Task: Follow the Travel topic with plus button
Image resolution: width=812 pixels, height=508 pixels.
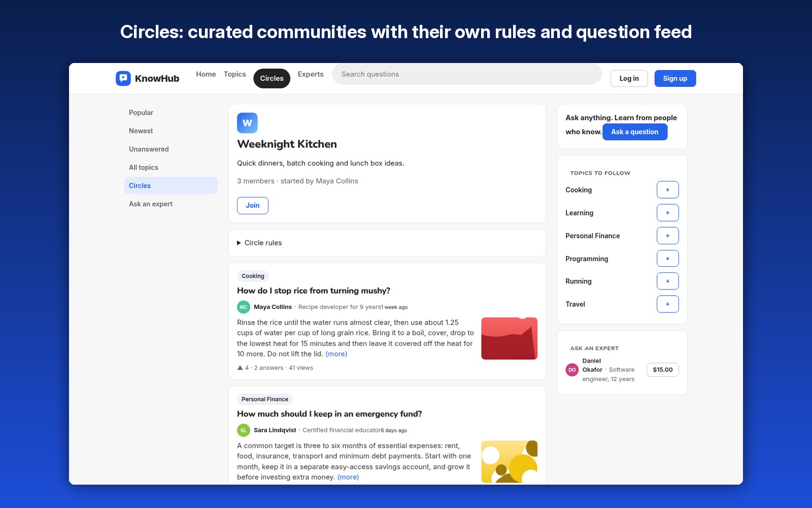Action: 667,304
